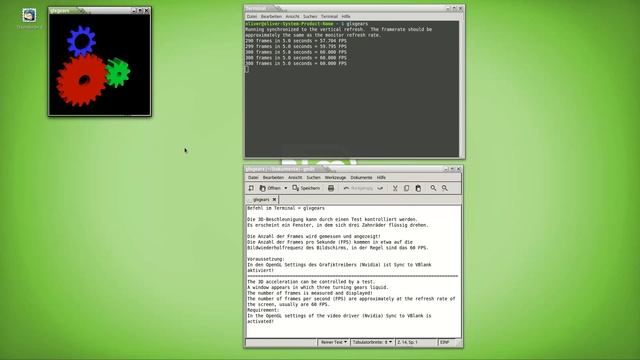Minimize the glxgears window
640x360 pixels.
pos(134,11)
